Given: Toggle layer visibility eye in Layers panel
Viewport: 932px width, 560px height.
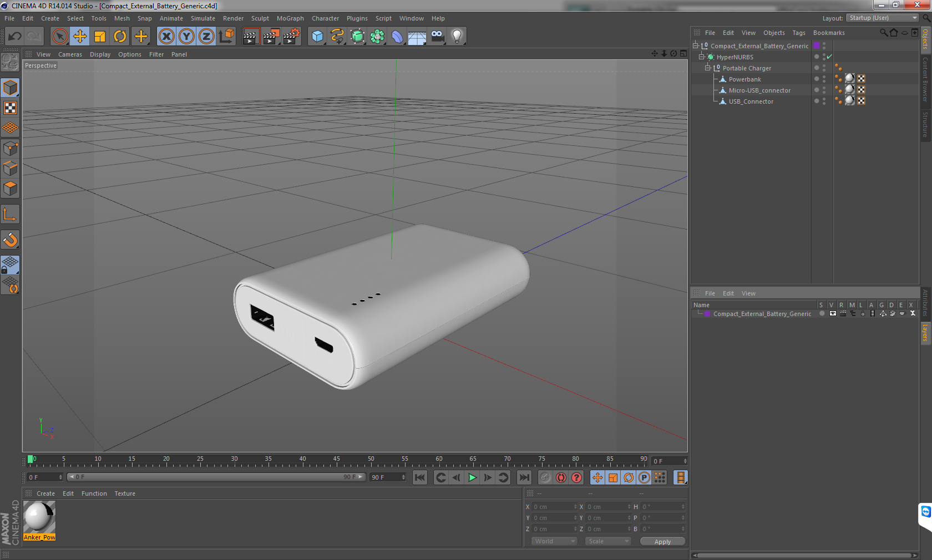Looking at the screenshot, I should click(833, 314).
